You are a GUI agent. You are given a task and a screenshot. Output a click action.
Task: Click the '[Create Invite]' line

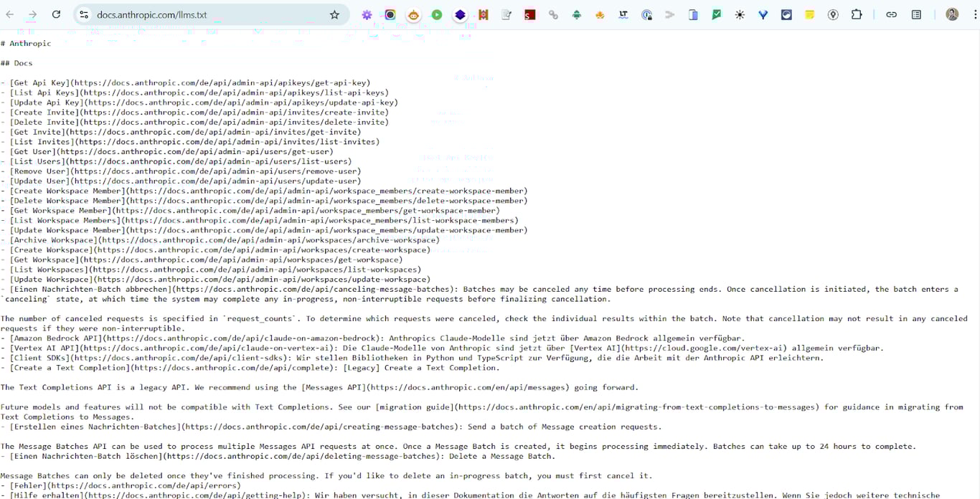pyautogui.click(x=195, y=113)
